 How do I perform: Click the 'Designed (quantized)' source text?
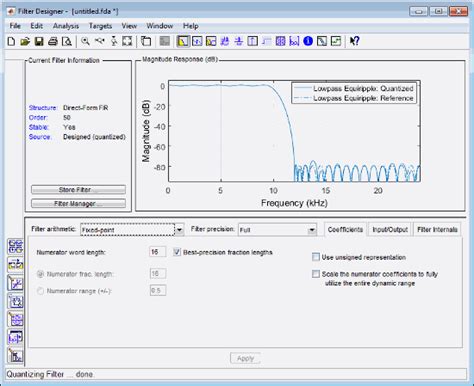[x=94, y=137]
